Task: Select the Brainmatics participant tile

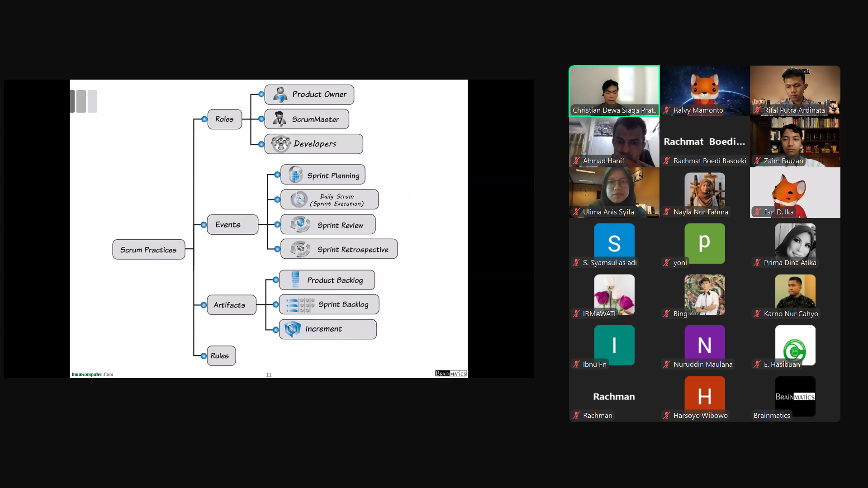Action: [795, 398]
